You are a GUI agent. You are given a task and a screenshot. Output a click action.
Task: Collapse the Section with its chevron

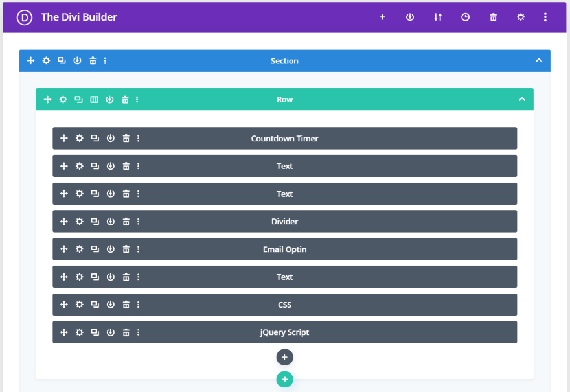tap(539, 60)
